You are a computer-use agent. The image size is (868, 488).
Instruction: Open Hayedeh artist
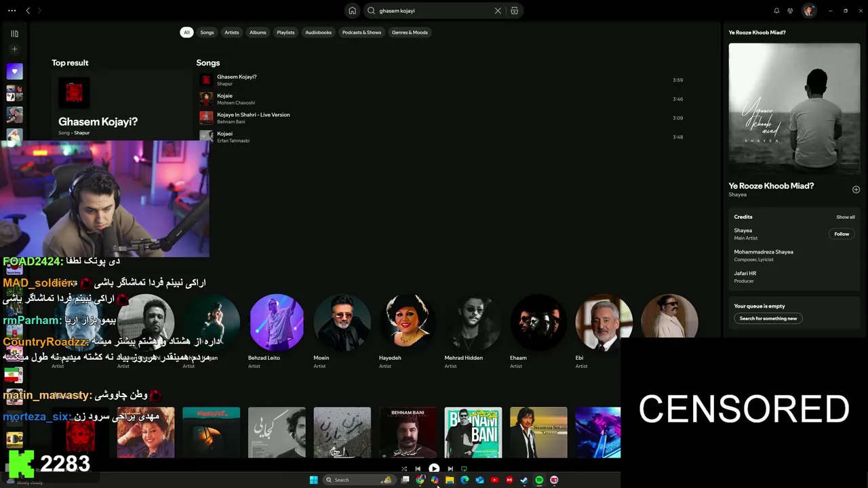tap(408, 332)
